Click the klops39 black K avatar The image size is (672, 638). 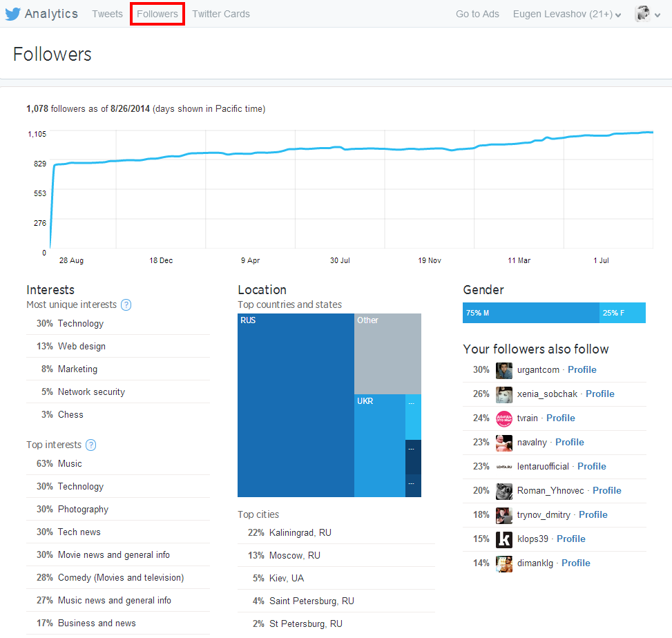[x=504, y=539]
